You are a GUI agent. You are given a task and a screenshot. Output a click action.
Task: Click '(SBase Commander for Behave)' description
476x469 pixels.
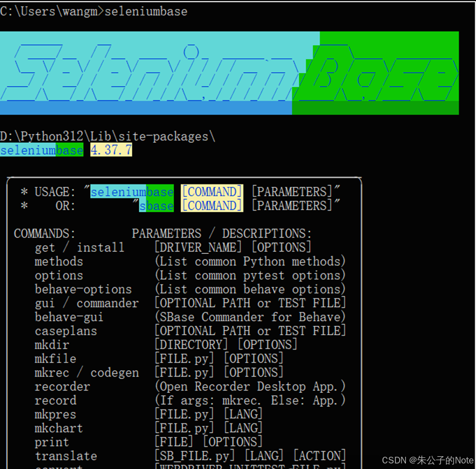click(250, 317)
